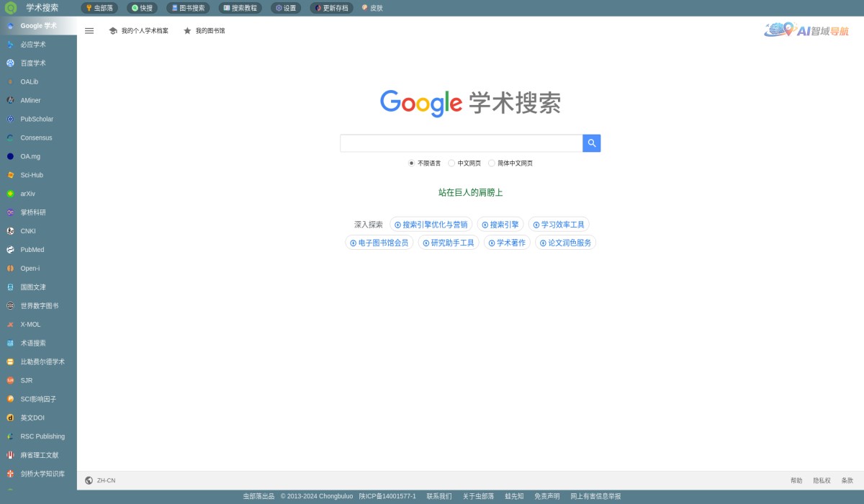Image resolution: width=864 pixels, height=504 pixels.
Task: Open the ZH-CN language selector
Action: (x=102, y=480)
